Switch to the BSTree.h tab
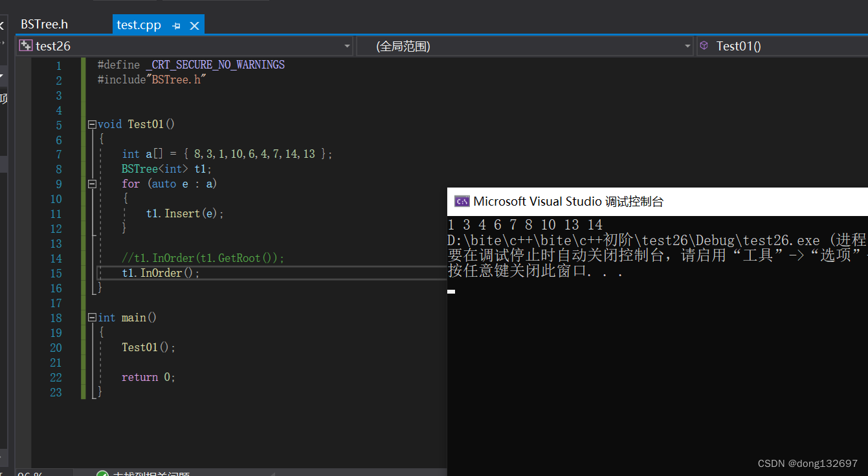This screenshot has width=868, height=476. [44, 25]
